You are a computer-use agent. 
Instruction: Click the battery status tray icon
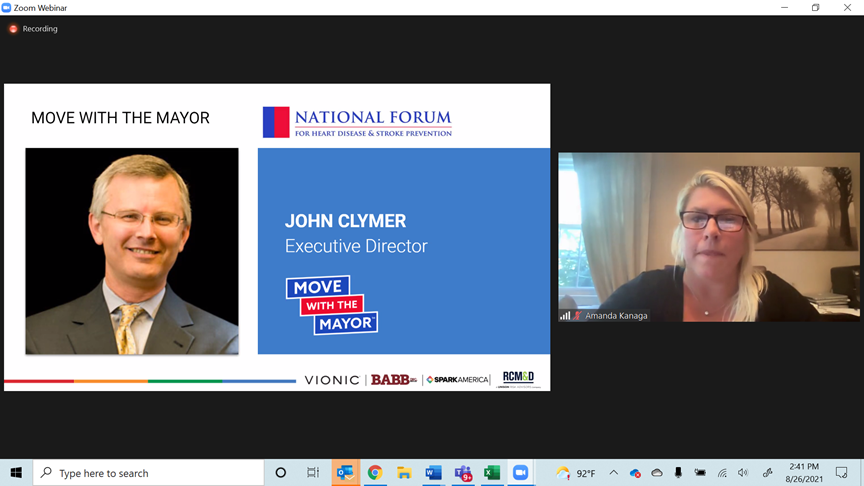(x=700, y=473)
